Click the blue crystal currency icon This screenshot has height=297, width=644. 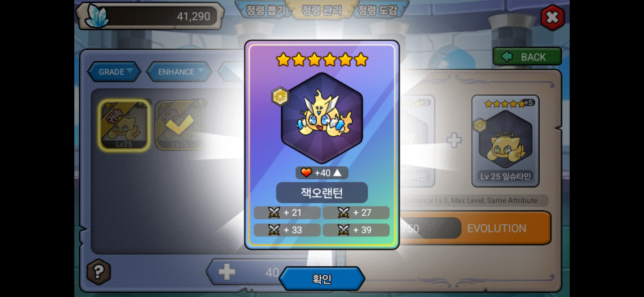(96, 16)
